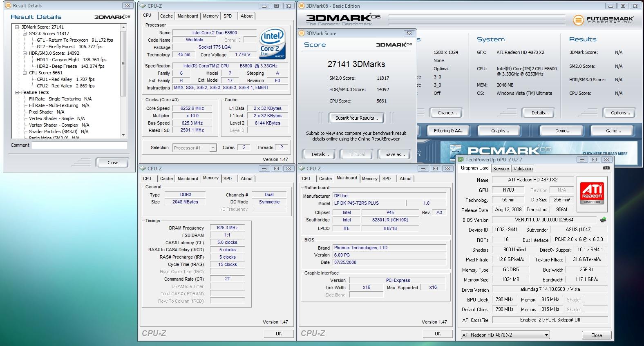Click into the Comment input field
The height and width of the screenshot is (346, 644).
pyautogui.click(x=79, y=145)
